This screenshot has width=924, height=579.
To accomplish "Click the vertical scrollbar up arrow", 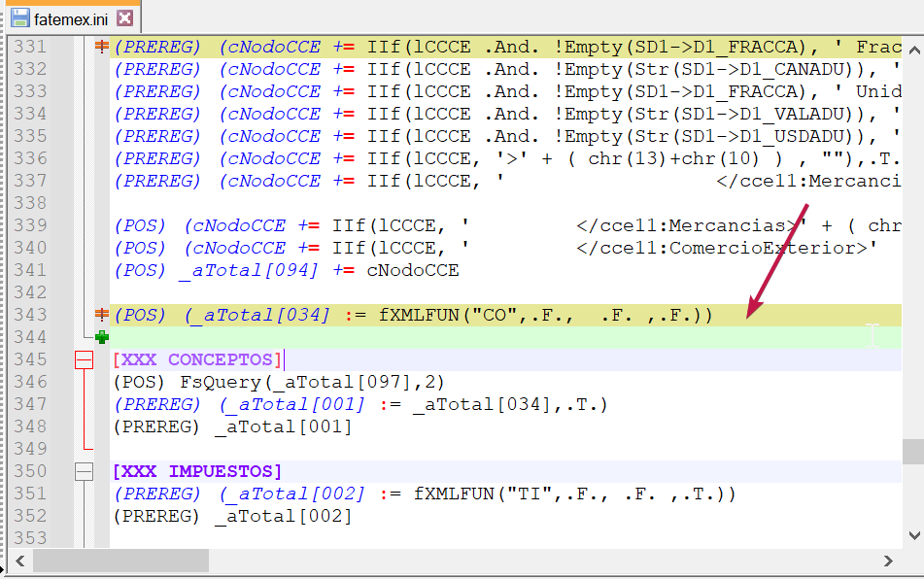I will point(914,51).
